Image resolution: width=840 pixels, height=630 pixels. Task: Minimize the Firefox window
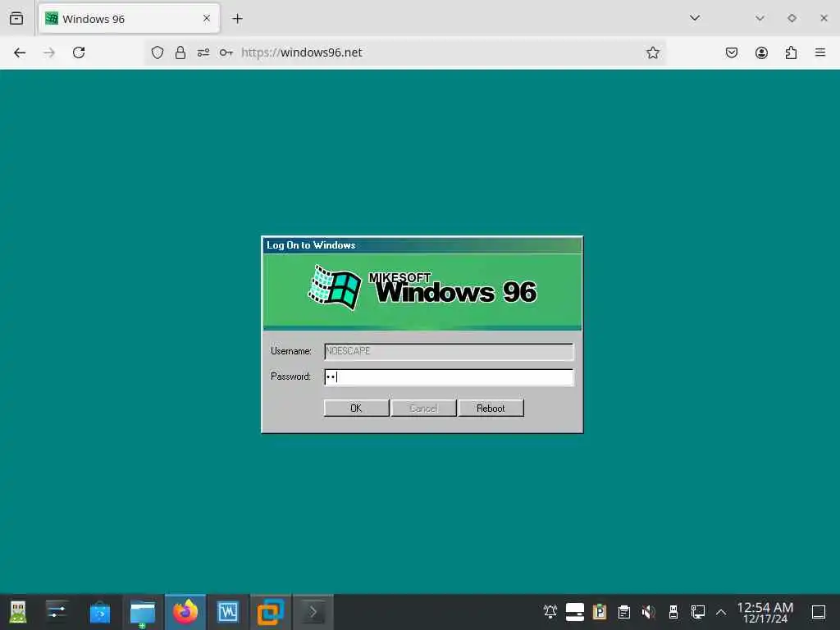point(760,18)
